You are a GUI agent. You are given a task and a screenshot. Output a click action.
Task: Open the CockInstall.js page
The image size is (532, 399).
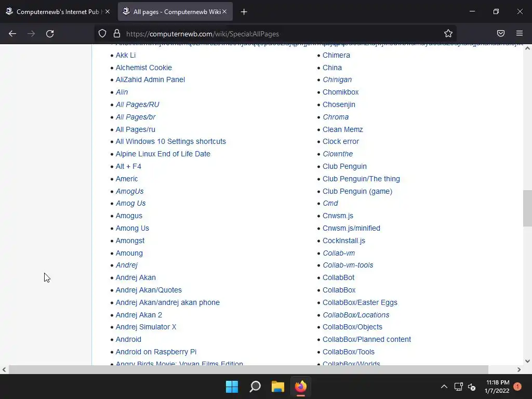point(344,241)
